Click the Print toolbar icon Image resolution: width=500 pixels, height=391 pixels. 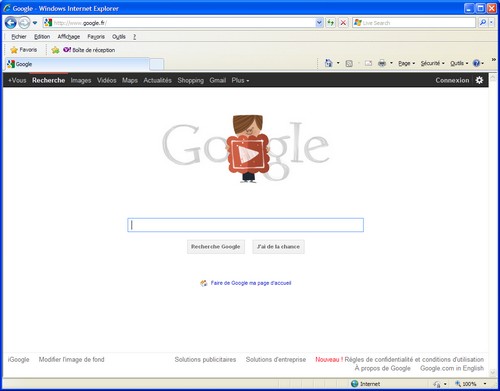click(382, 63)
